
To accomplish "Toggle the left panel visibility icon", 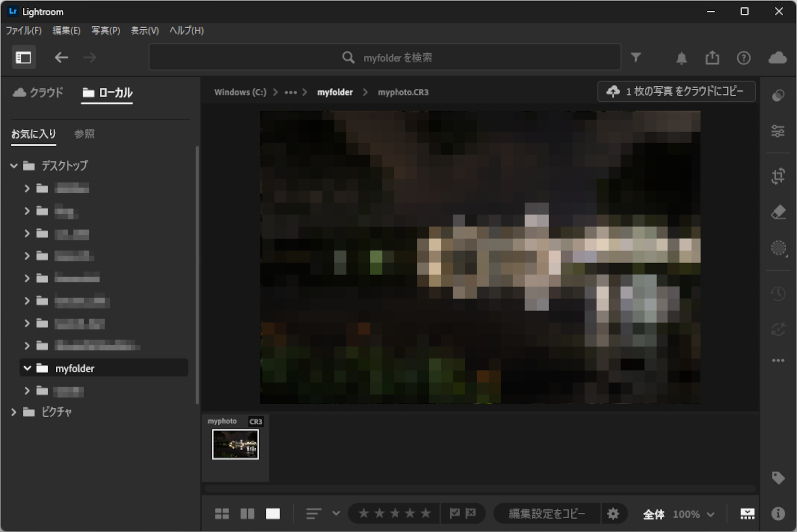I will 23,58.
